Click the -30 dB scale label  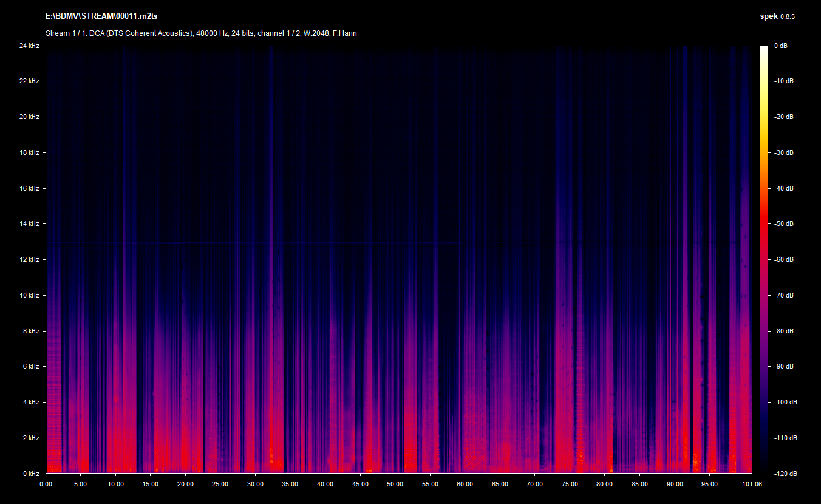pyautogui.click(x=784, y=153)
